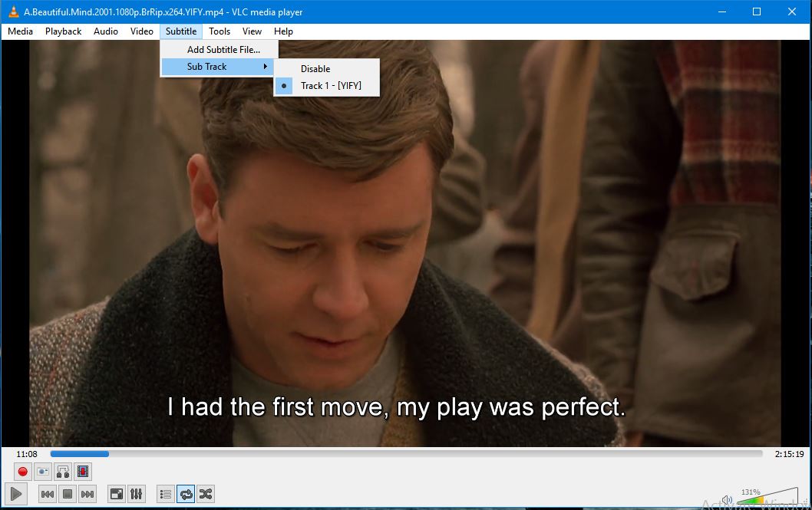Select subtitle Track 1 - [YIFY]

331,86
